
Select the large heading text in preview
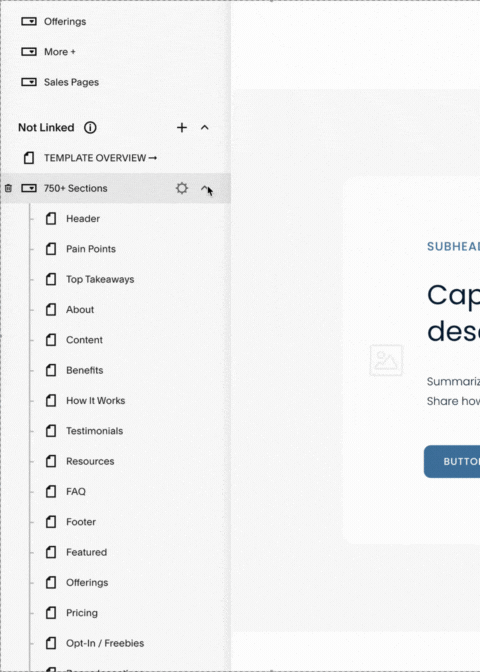pyautogui.click(x=453, y=313)
